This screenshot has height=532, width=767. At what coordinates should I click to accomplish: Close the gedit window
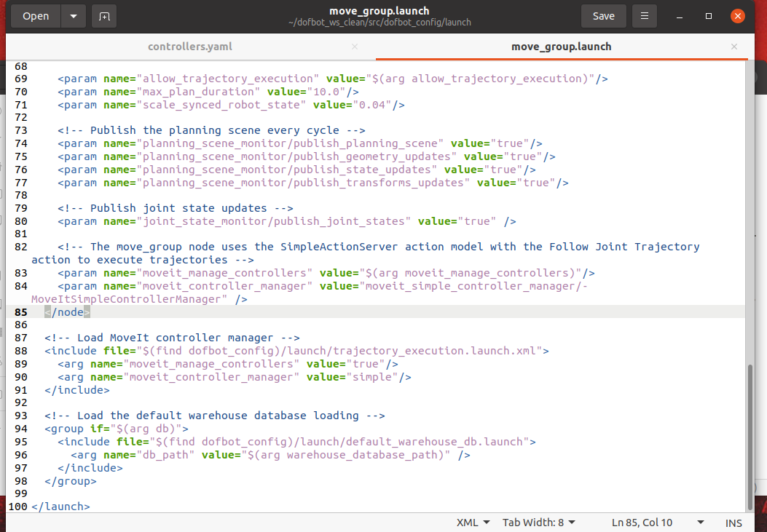(x=738, y=16)
